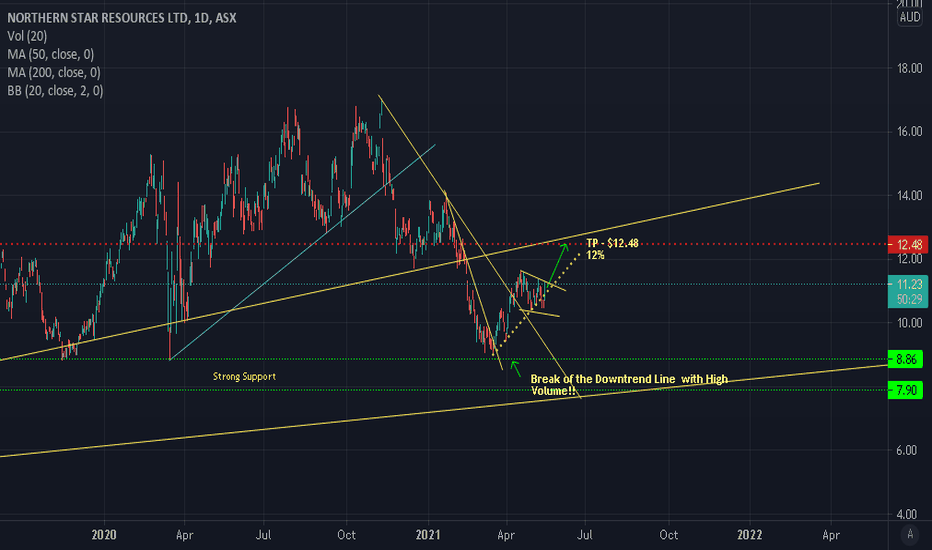
Task: Click the Jul label after 2021 on the time axis
Action: click(x=585, y=535)
